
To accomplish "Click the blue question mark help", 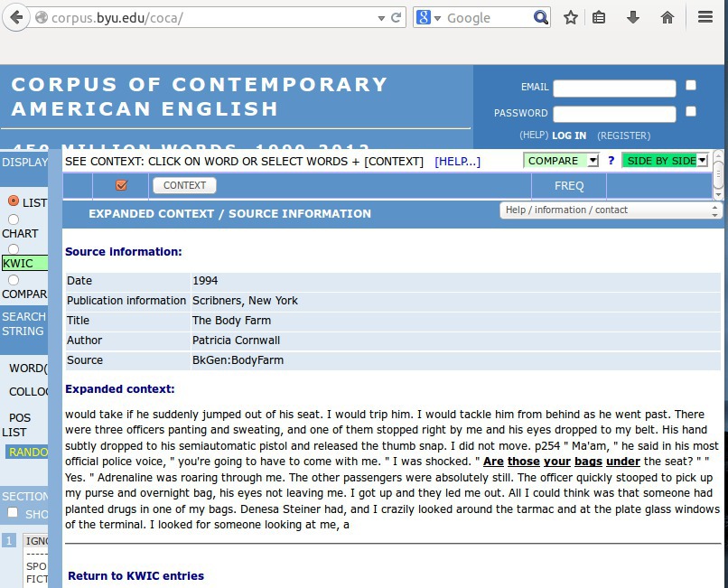I will point(611,161).
